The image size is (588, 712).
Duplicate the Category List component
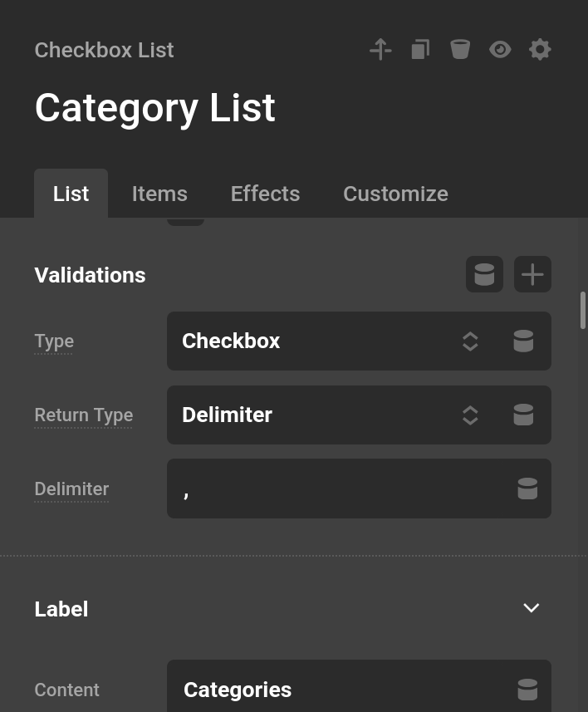pyautogui.click(x=420, y=49)
